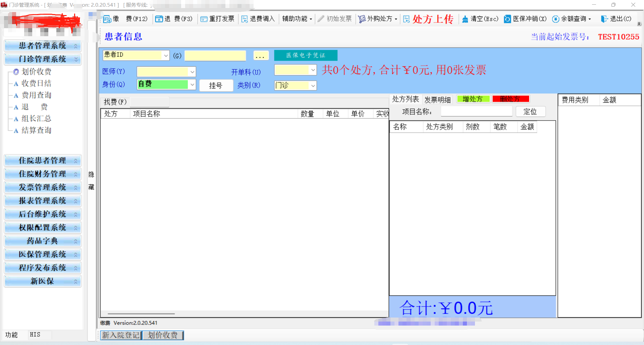Click the 重打发票 reprint invoice icon
The height and width of the screenshot is (345, 644).
tap(204, 19)
